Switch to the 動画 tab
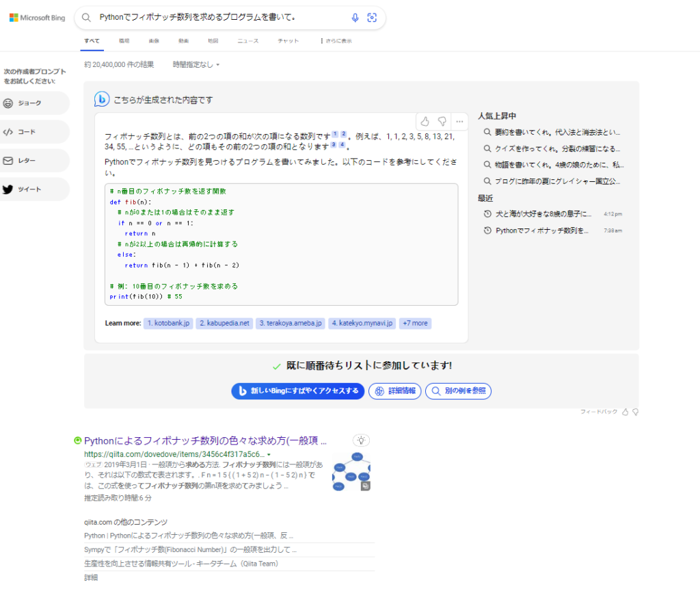 click(183, 41)
